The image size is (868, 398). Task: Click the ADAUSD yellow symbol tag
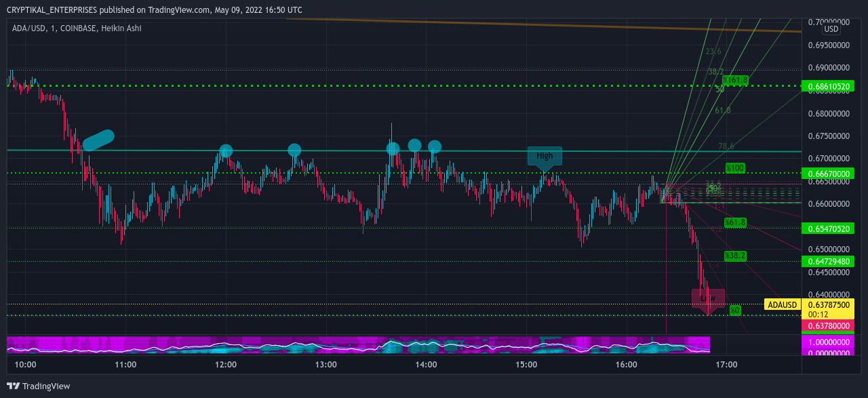coord(782,304)
